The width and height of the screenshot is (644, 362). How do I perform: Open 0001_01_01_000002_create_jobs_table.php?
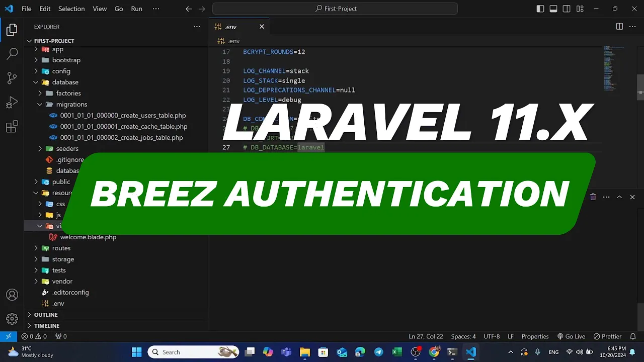121,137
